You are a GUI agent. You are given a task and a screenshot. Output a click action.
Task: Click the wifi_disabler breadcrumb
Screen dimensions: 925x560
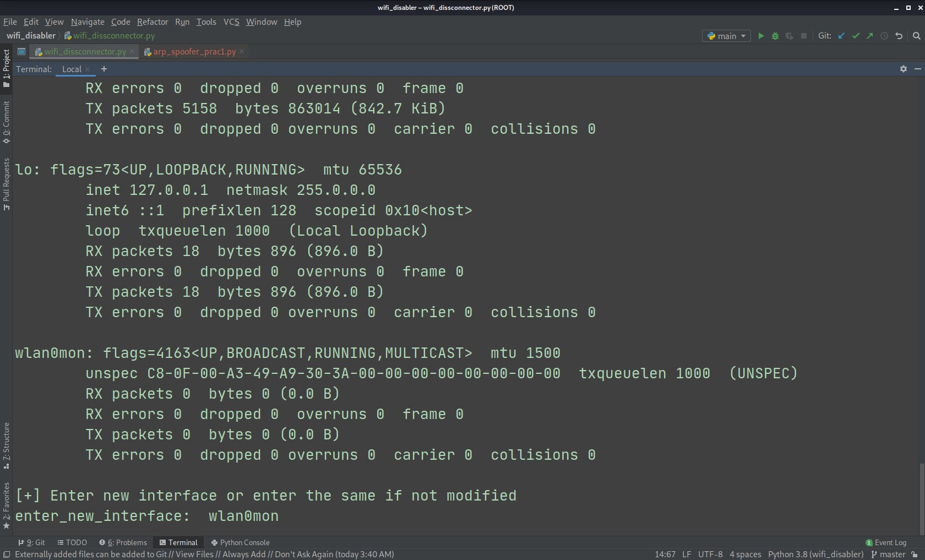point(31,36)
